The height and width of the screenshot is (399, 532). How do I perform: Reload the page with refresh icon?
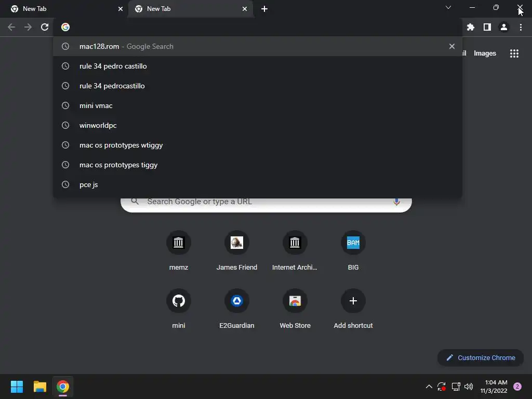(x=45, y=27)
